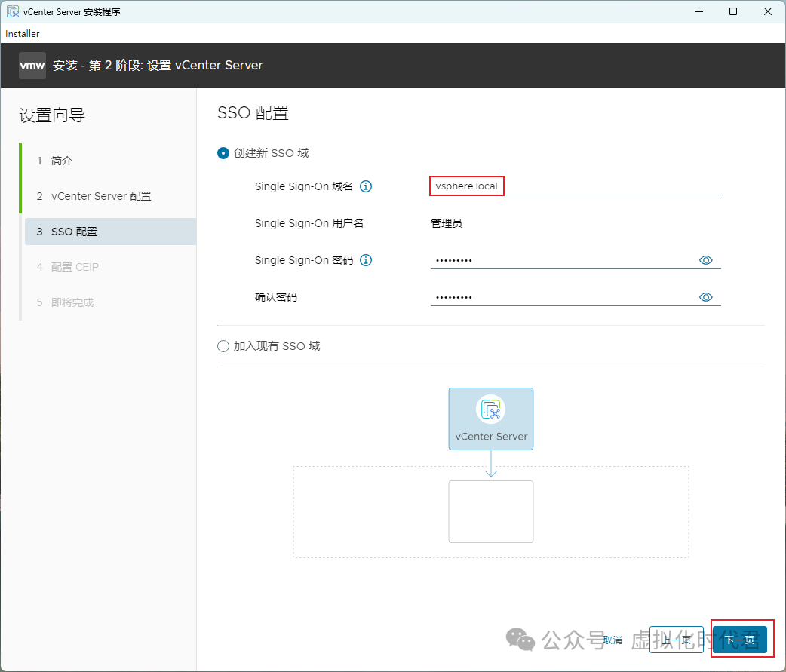Screen dimensions: 786x672
Task: Minimize the installer window
Action: coord(699,11)
